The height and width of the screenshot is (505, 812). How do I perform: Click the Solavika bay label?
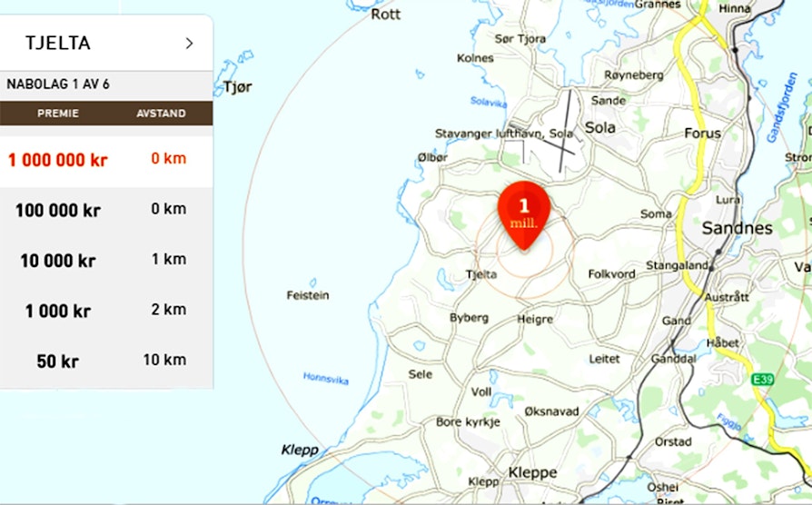point(489,102)
